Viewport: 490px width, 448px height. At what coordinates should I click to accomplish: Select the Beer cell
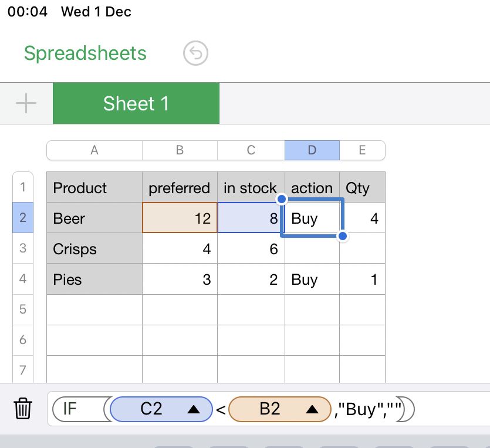[94, 218]
